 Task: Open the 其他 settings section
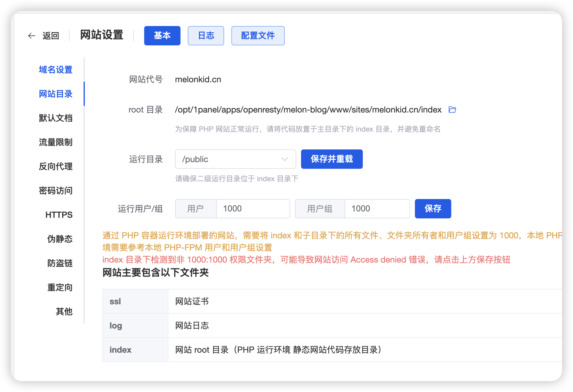point(64,312)
